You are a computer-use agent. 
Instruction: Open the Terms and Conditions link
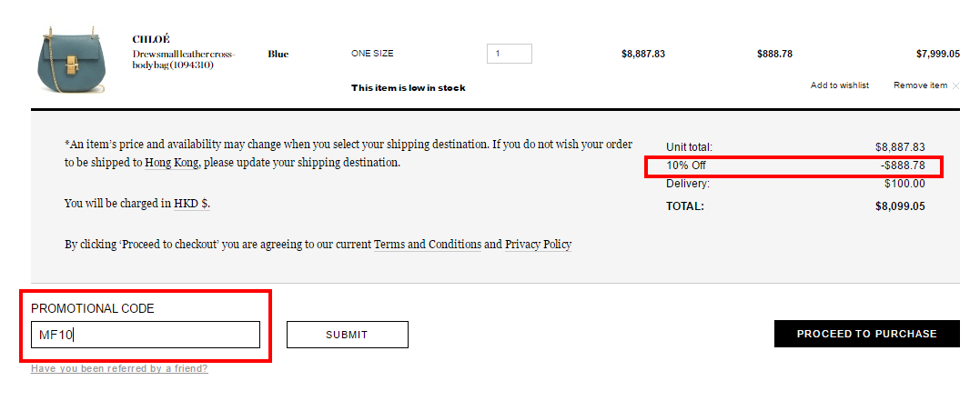428,245
